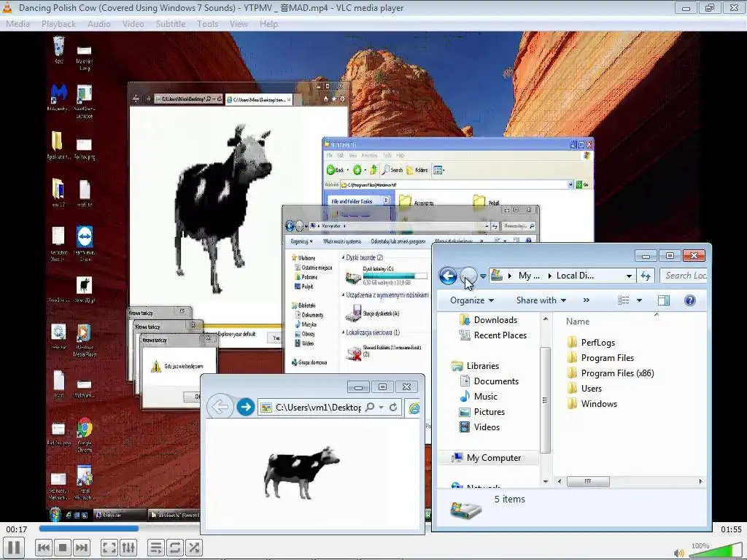Viewport: 747px width, 560px height.
Task: Stop playback in VLC
Action: coord(63,548)
